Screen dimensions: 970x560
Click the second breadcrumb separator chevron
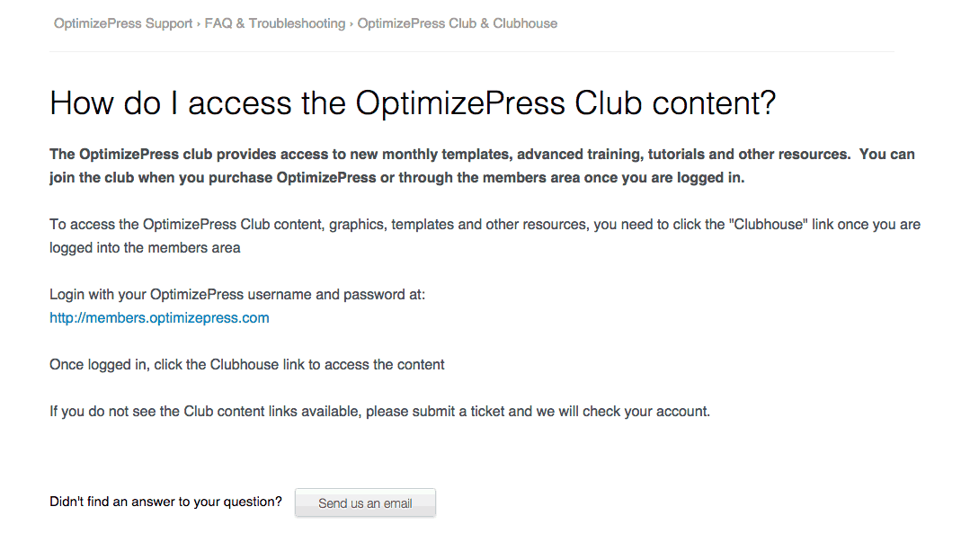352,23
